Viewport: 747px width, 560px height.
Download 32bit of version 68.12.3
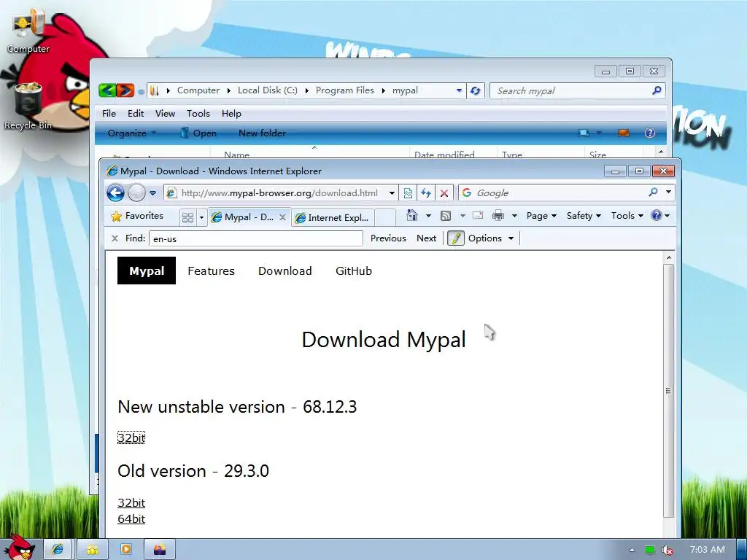tap(131, 437)
